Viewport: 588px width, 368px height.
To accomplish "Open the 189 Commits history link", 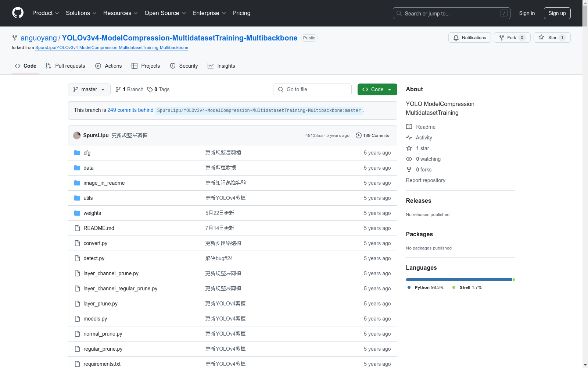I will click(x=372, y=135).
